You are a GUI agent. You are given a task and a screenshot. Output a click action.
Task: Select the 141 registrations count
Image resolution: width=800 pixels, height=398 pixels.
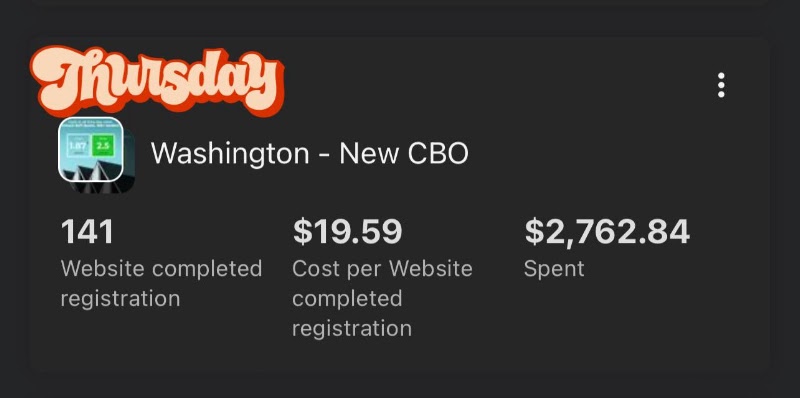coord(87,232)
